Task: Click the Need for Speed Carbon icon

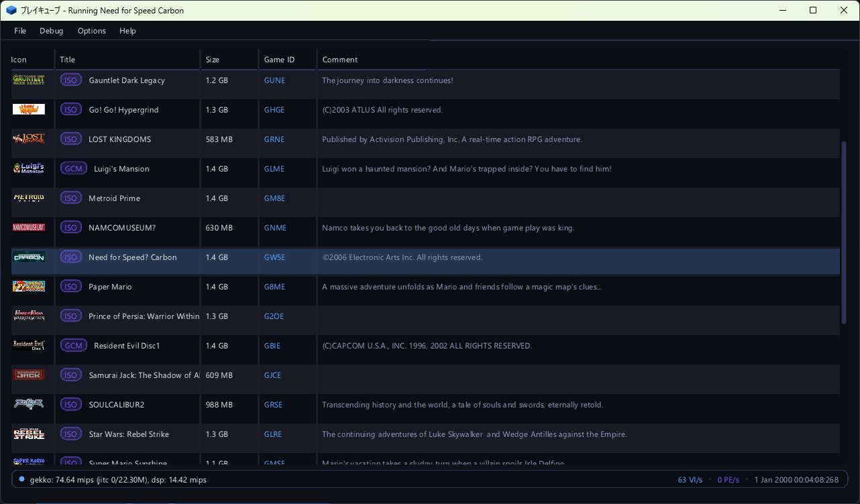Action: tap(29, 257)
